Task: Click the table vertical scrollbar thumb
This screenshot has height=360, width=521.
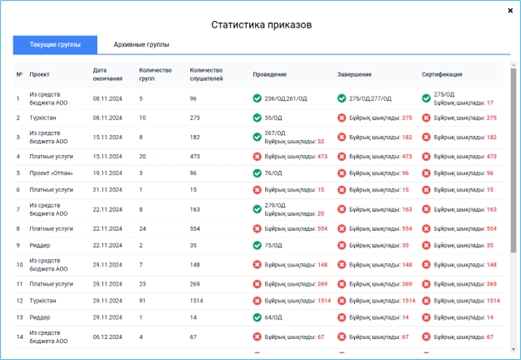Action: click(x=513, y=160)
